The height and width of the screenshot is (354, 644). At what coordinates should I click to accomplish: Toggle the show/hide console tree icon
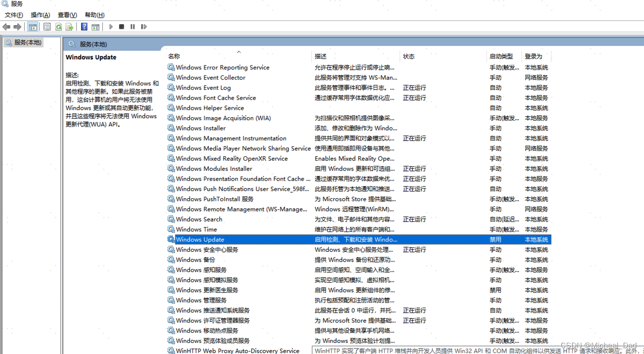click(x=33, y=27)
